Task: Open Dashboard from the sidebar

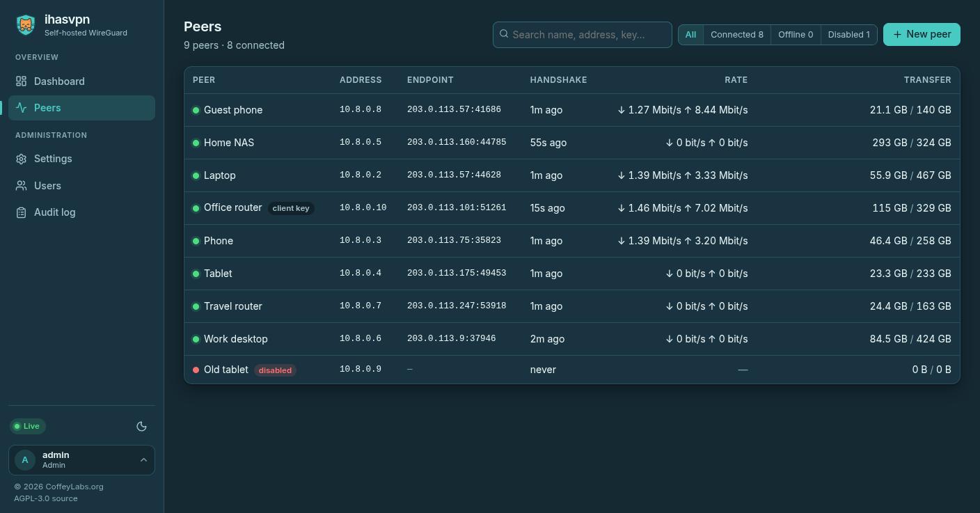Action: click(x=81, y=81)
